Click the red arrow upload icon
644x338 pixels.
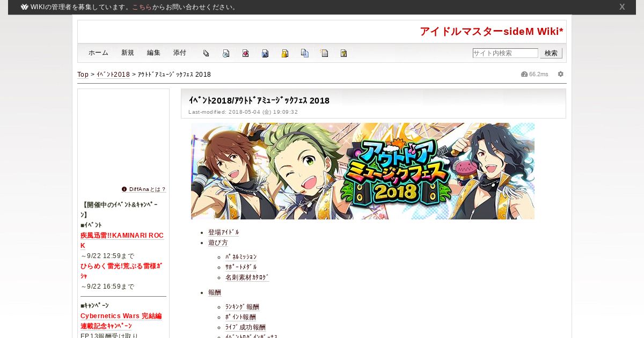(x=245, y=53)
